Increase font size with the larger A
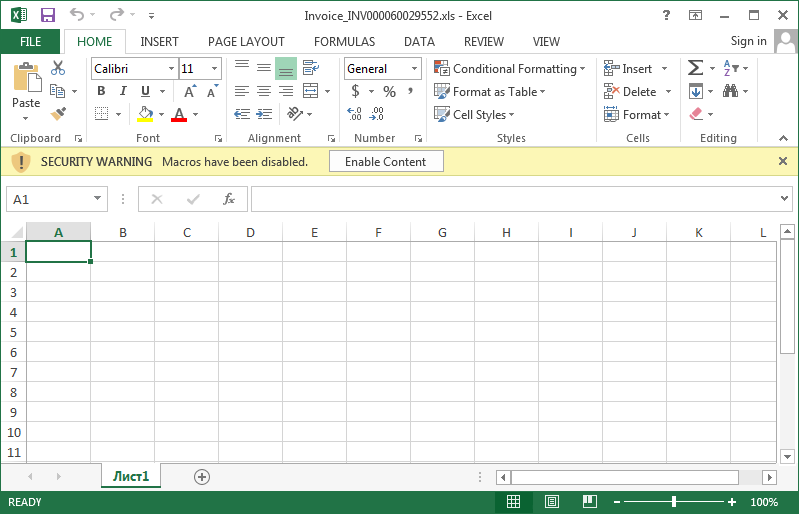Image resolution: width=799 pixels, height=514 pixels. (x=190, y=91)
